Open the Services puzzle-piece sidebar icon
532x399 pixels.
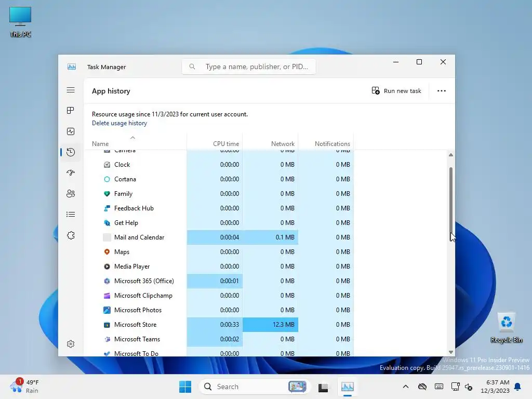pyautogui.click(x=71, y=235)
